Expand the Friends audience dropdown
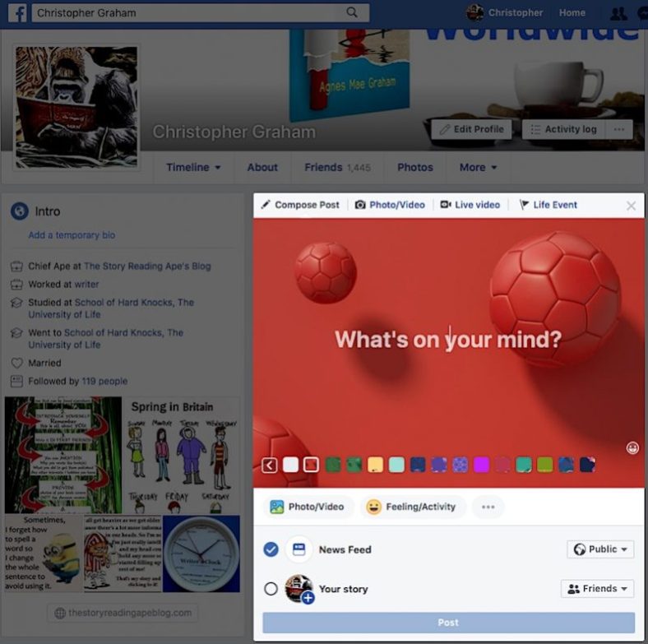Viewport: 648px width, 644px height. (x=597, y=589)
